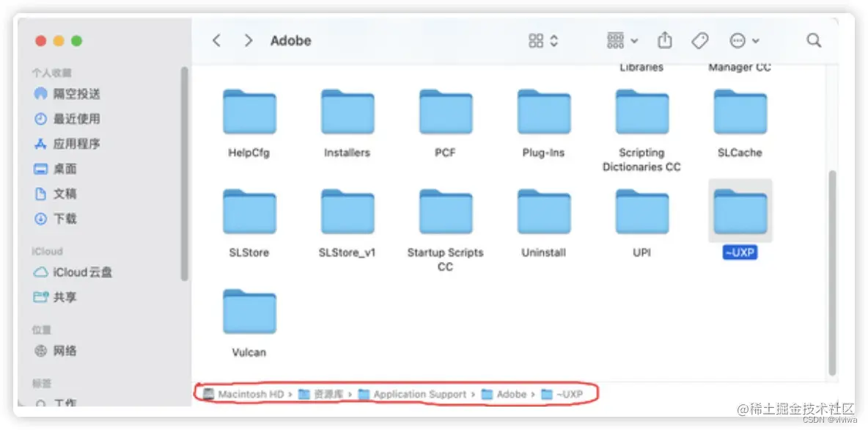Image resolution: width=868 pixels, height=430 pixels.
Task: Open iCloud 云盘 in sidebar
Action: 73,272
